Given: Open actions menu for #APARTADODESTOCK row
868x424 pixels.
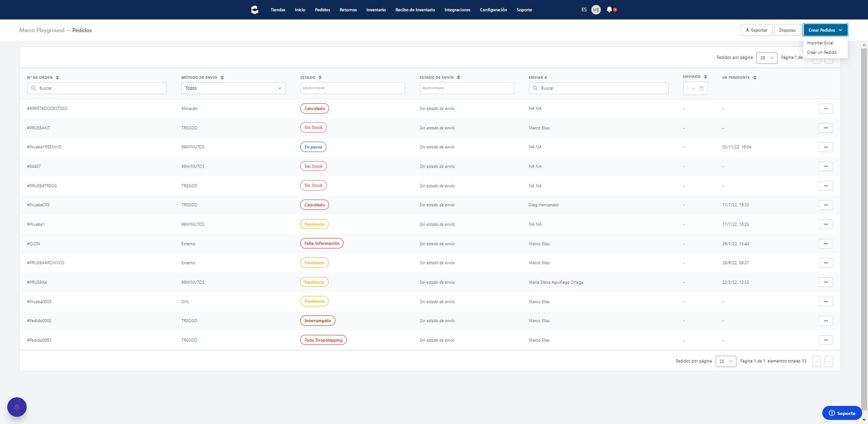Looking at the screenshot, I should pyautogui.click(x=826, y=109).
